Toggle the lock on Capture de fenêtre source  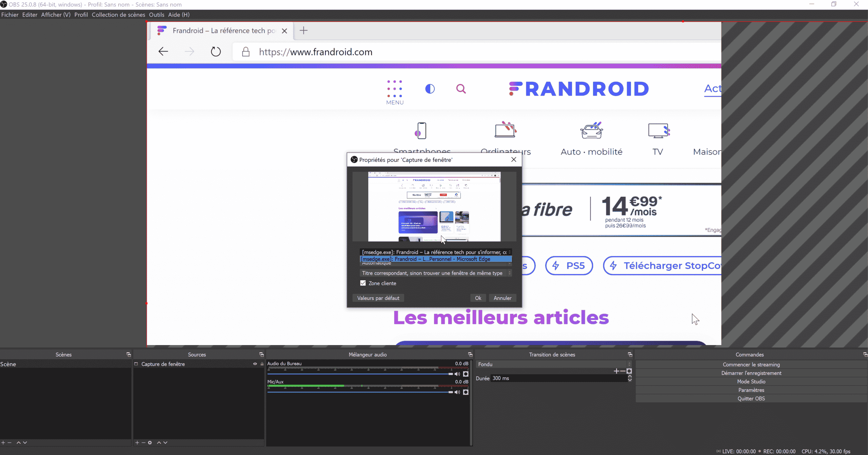coord(262,364)
